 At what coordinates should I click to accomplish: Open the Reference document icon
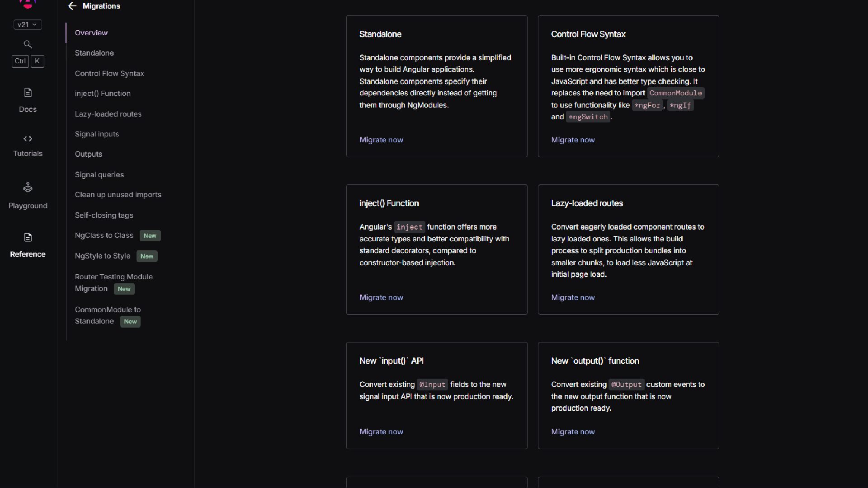pyautogui.click(x=28, y=238)
